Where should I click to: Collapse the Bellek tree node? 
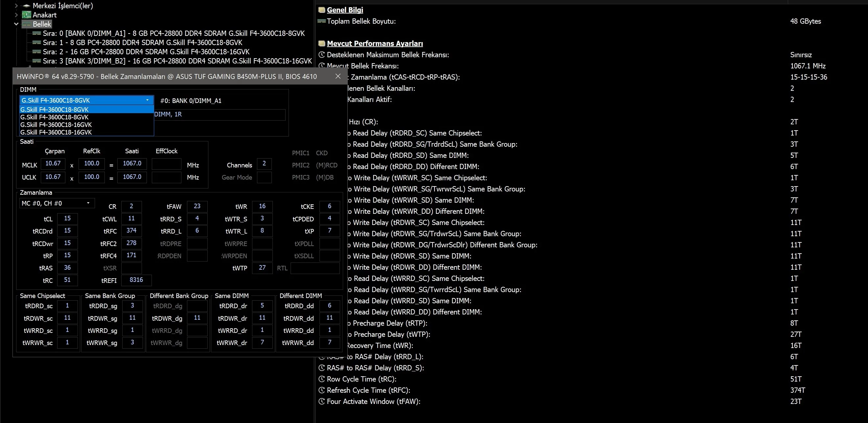coord(16,24)
